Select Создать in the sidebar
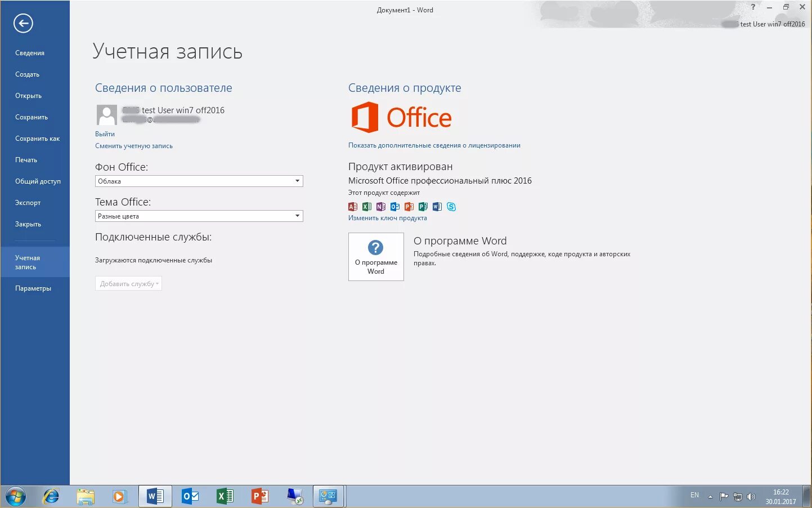The image size is (812, 508). click(28, 74)
